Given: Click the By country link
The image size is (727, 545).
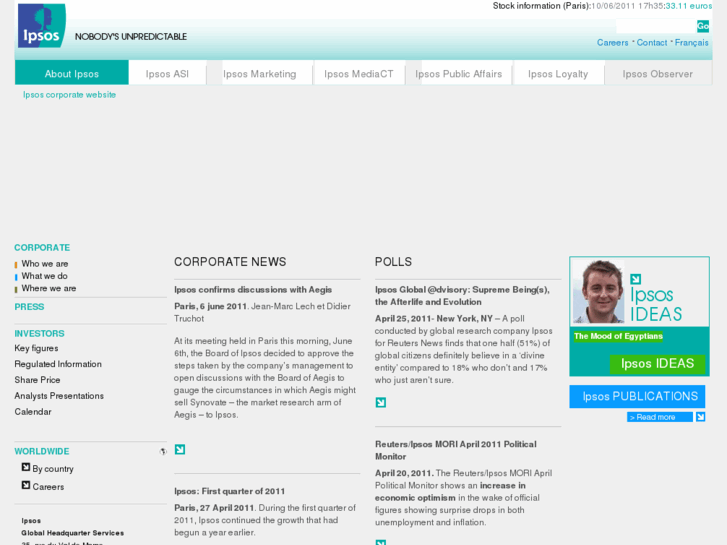Looking at the screenshot, I should [x=53, y=469].
